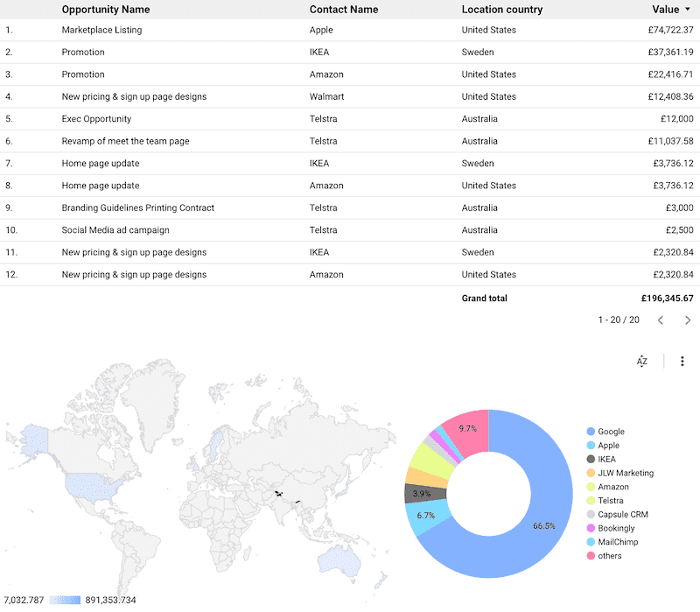Click the £12,000 value

click(676, 119)
